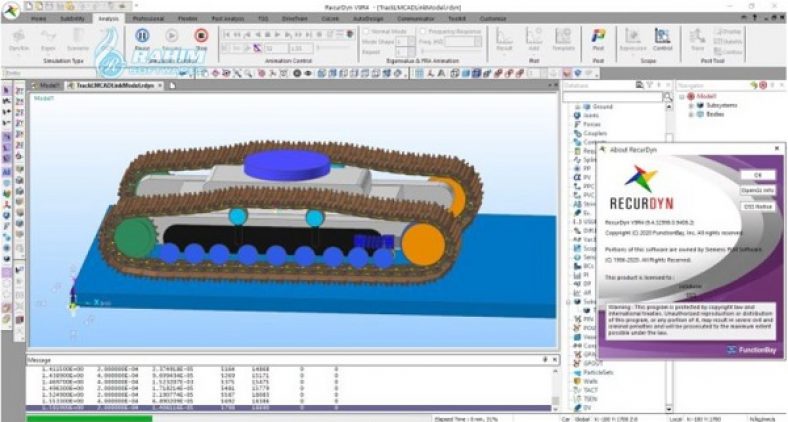
Task: Click OpenGL Info in About dialog
Action: click(x=758, y=191)
